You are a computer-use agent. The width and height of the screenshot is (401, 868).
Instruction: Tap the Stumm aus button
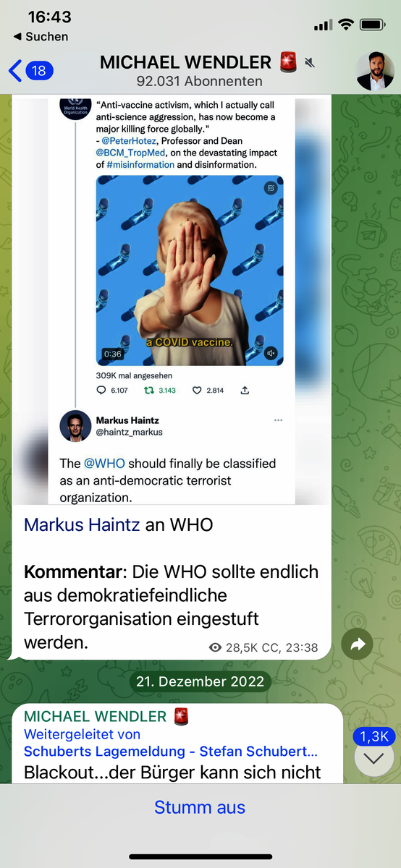click(200, 807)
